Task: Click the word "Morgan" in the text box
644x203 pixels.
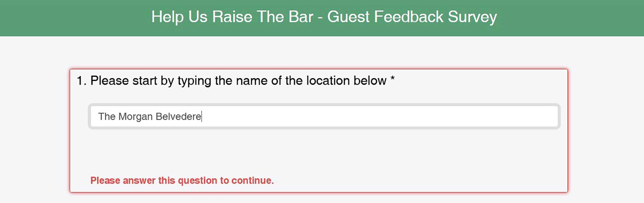Action: coord(135,116)
